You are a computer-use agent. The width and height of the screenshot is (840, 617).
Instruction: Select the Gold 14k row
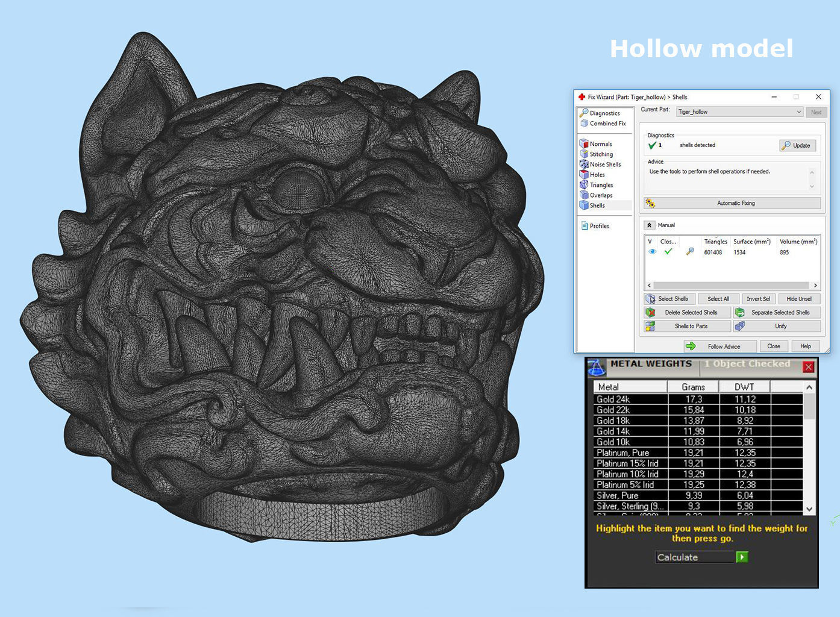click(698, 431)
